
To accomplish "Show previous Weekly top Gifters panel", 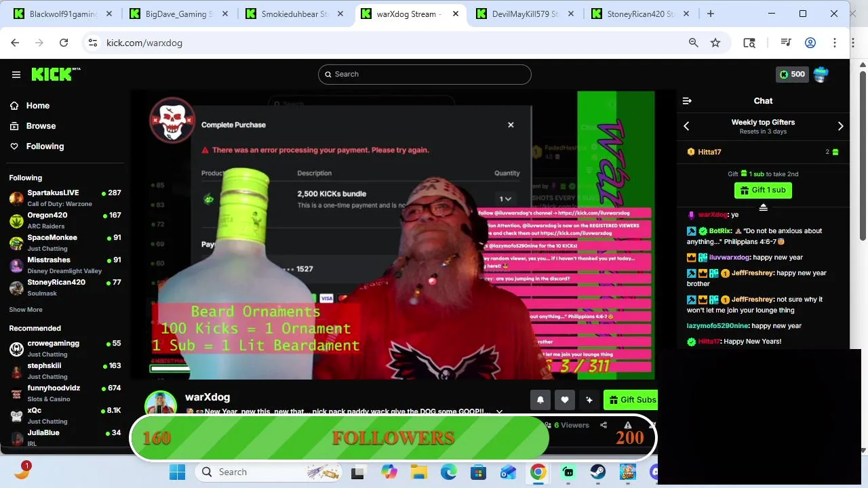I will click(686, 126).
